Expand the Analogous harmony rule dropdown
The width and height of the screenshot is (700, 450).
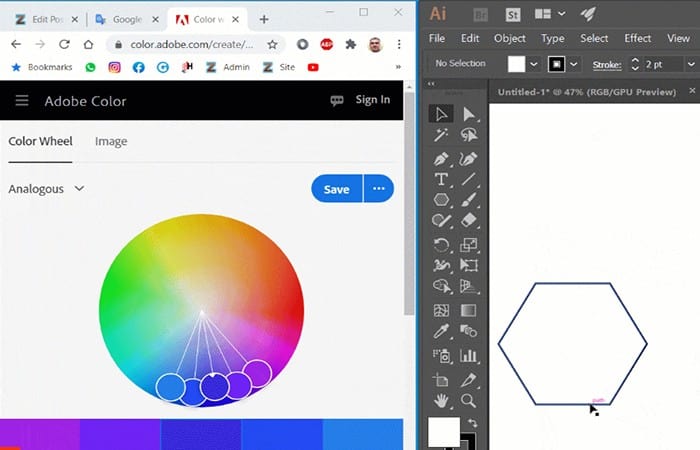click(46, 189)
